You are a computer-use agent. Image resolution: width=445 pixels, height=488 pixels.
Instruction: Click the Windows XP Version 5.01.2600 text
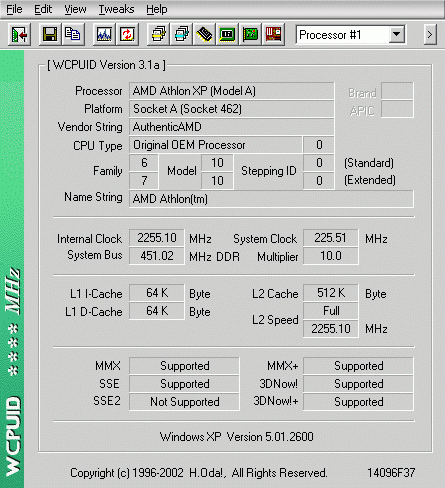coord(237,437)
